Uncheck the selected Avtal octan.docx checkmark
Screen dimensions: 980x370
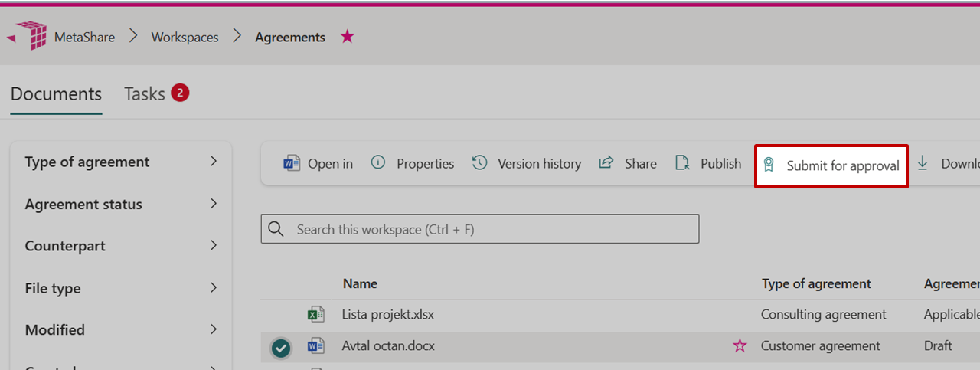tap(281, 349)
